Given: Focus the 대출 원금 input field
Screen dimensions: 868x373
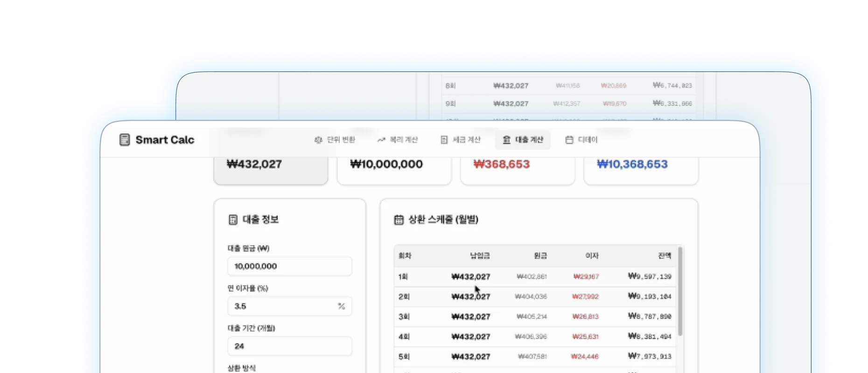Looking at the screenshot, I should coord(290,266).
